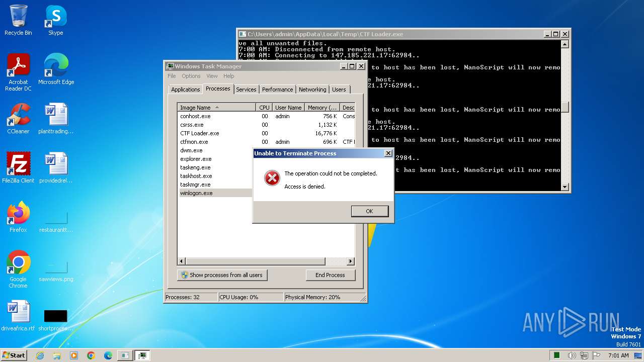644x362 pixels.
Task: Click process list scroll right arrow
Action: pos(351,261)
